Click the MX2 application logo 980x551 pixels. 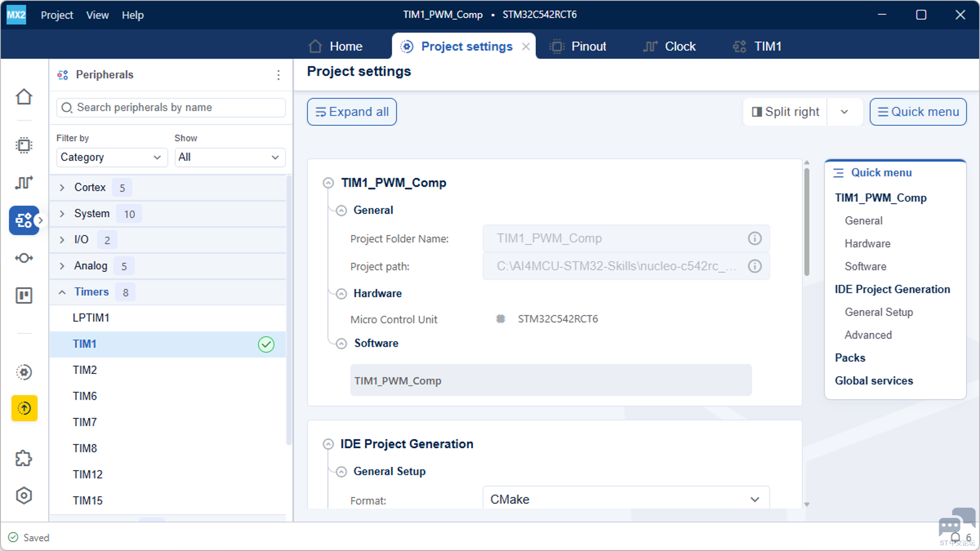pos(16,15)
